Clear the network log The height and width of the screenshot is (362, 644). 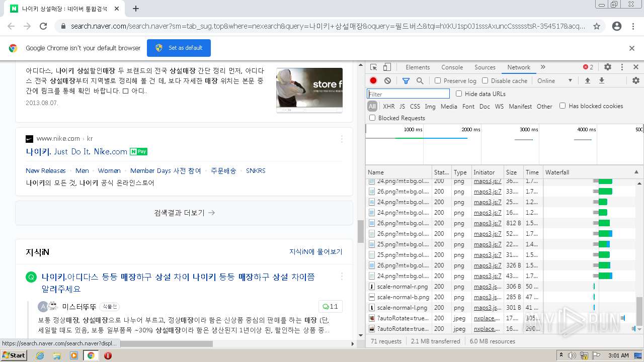387,80
